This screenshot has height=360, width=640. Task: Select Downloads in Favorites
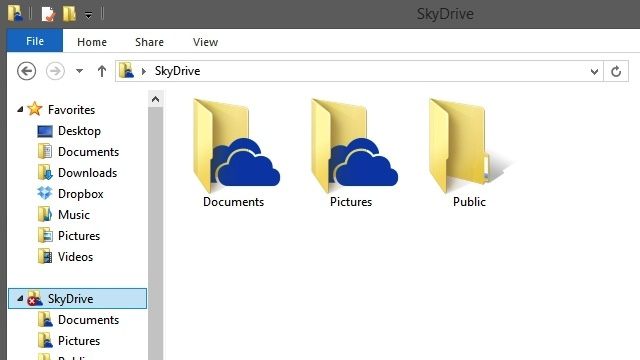tap(77, 173)
